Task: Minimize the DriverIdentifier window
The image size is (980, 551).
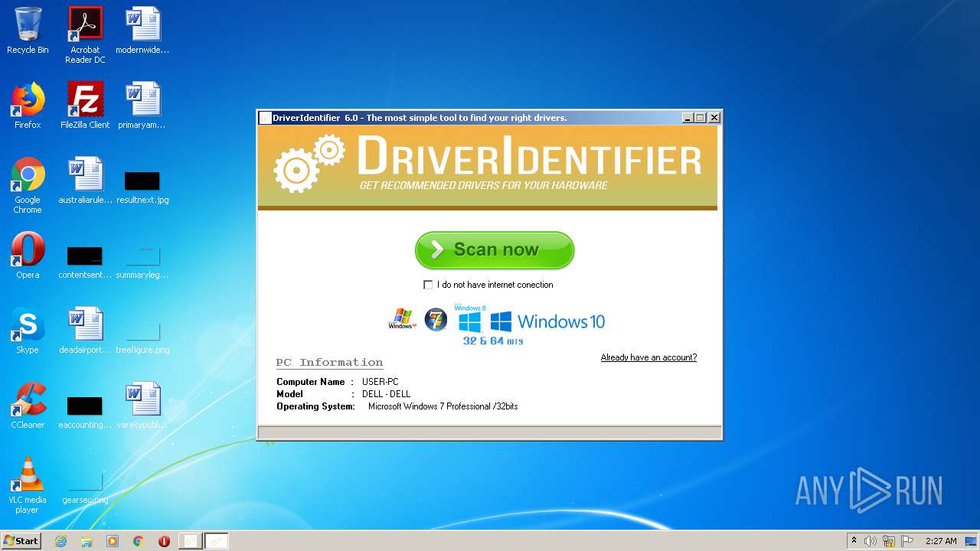Action: [x=688, y=118]
